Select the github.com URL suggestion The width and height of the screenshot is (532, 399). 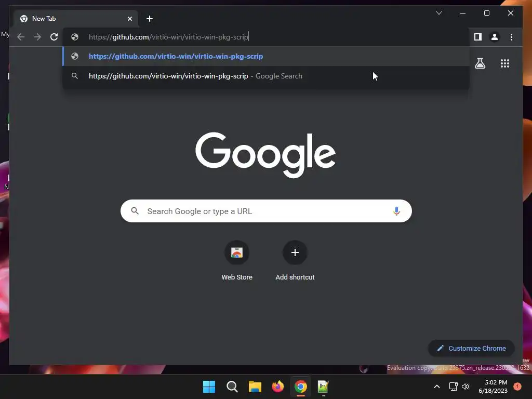pyautogui.click(x=266, y=56)
